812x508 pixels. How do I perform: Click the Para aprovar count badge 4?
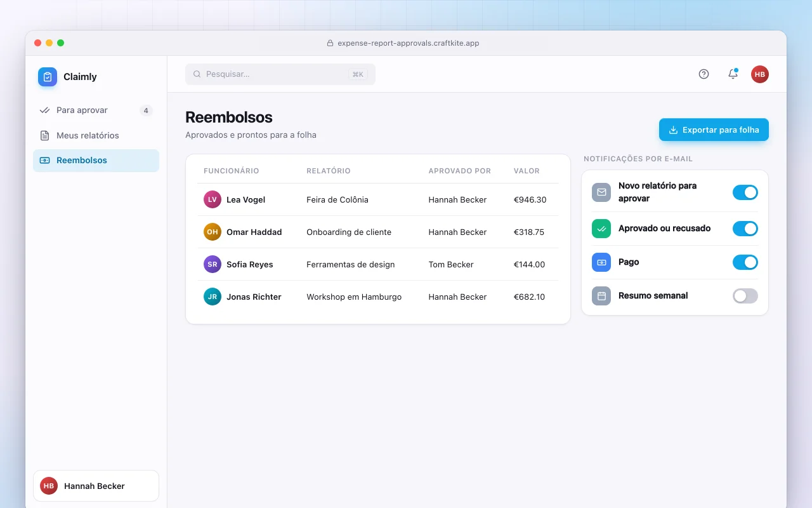click(x=146, y=110)
